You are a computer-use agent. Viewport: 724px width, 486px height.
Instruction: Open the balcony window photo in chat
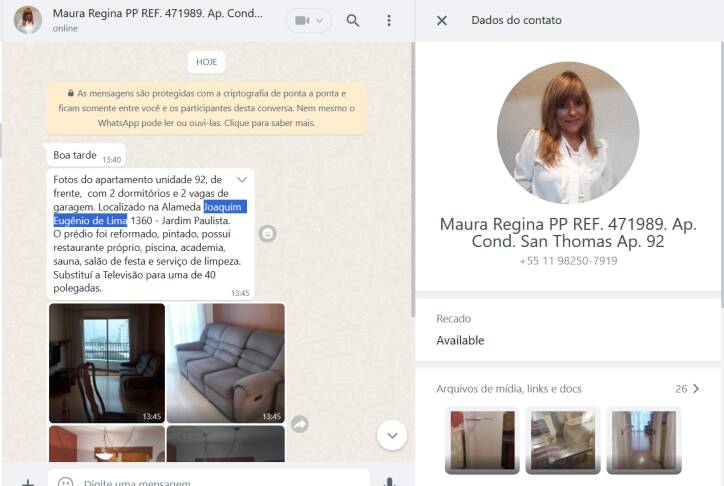pyautogui.click(x=107, y=363)
